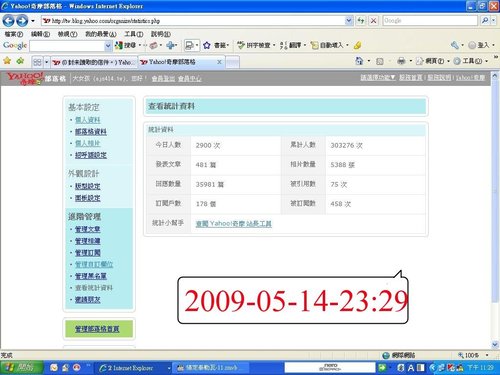Click the 會員中心 link
The width and height of the screenshot is (500, 375).
click(190, 79)
